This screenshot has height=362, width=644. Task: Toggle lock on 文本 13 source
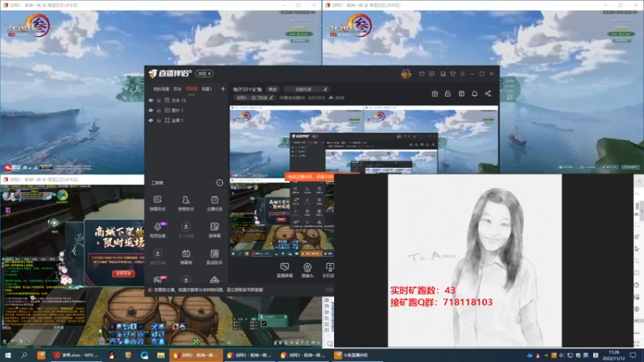tap(159, 100)
